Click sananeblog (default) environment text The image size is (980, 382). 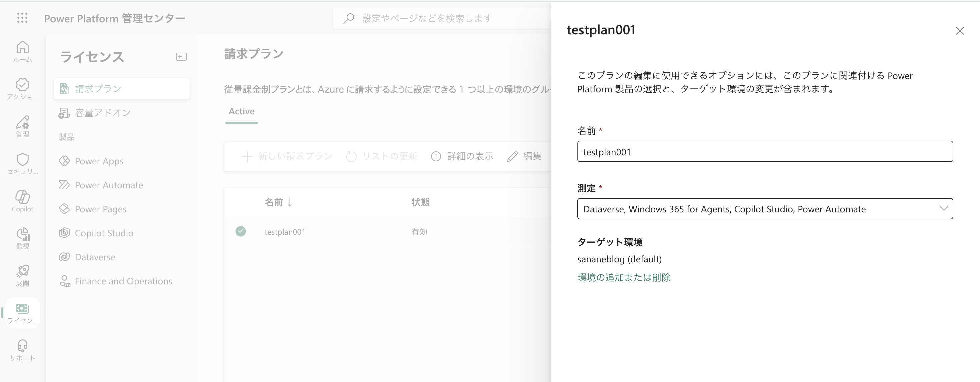(619, 259)
